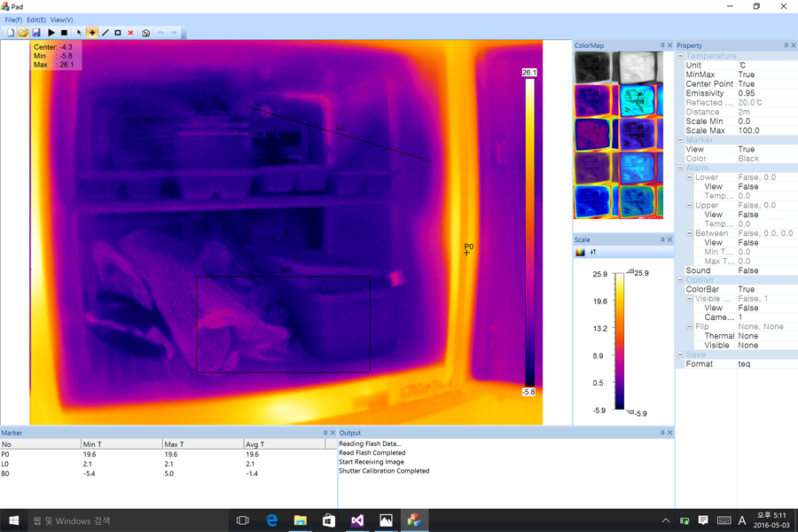The width and height of the screenshot is (798, 532).
Task: Stop capture with the black square icon
Action: pyautogui.click(x=64, y=33)
